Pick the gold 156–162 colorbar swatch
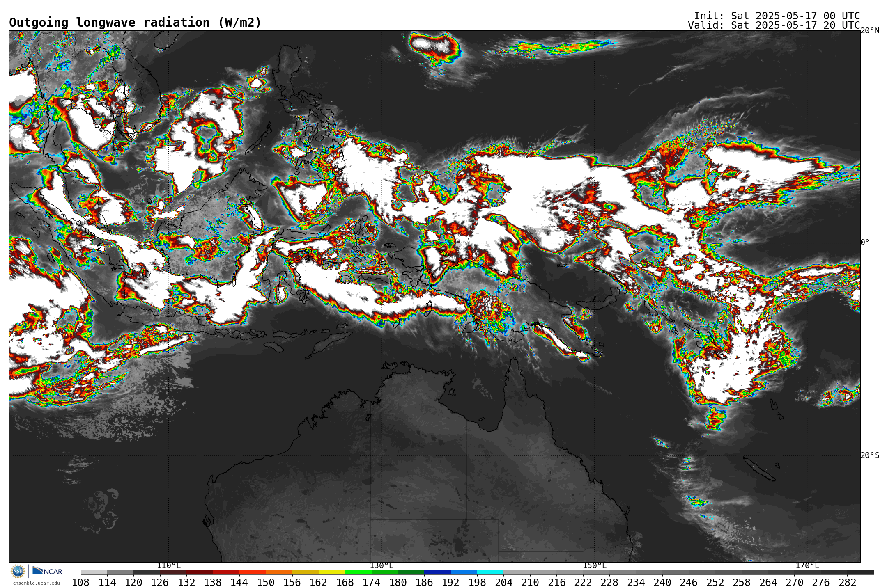887x588 pixels. point(306,572)
